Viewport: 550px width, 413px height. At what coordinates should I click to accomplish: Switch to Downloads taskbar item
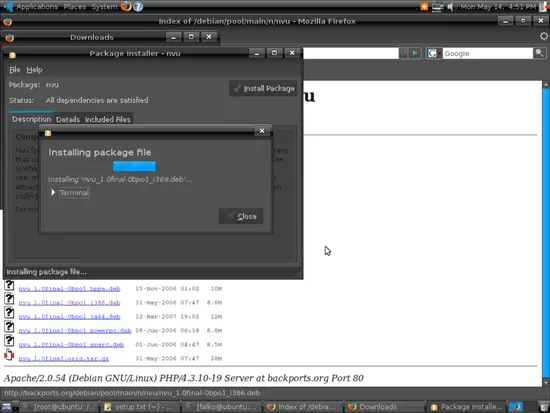pyautogui.click(x=384, y=407)
